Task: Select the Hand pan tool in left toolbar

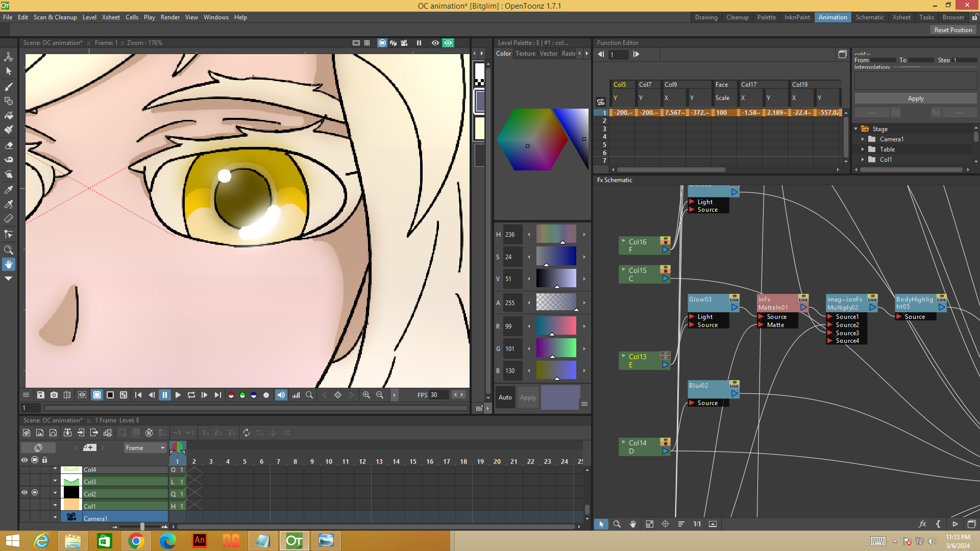Action: click(9, 264)
